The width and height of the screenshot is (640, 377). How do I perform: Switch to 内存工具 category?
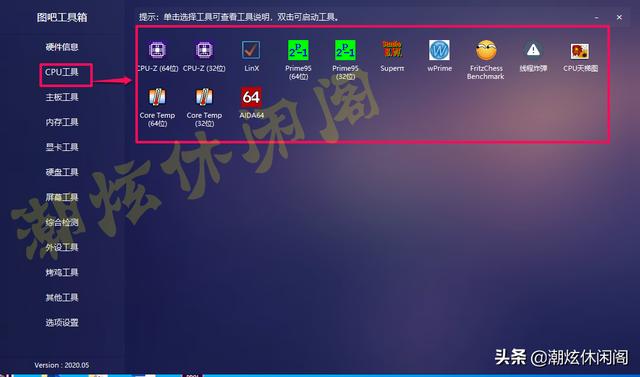62,122
